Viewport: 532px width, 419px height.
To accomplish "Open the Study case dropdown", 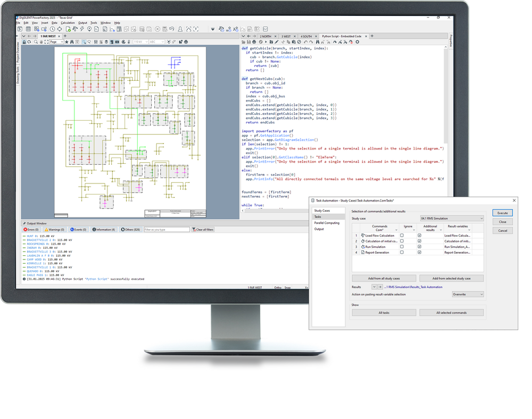I will point(481,218).
